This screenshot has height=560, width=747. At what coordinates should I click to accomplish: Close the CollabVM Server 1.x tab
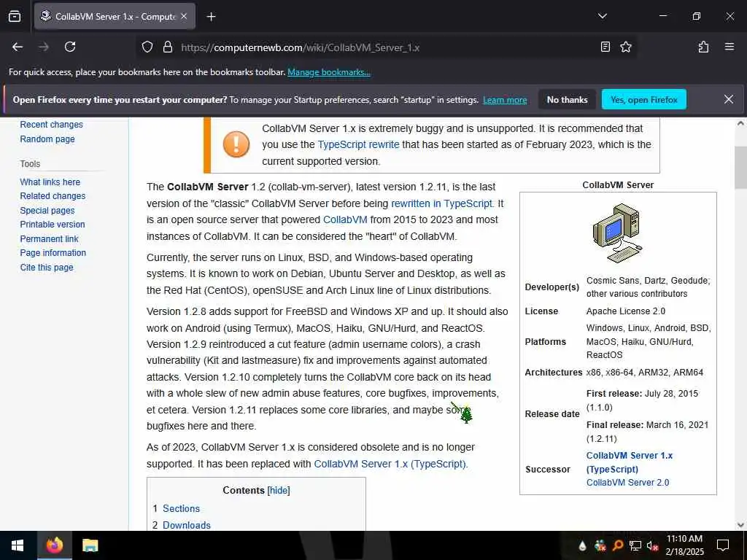[x=184, y=16]
